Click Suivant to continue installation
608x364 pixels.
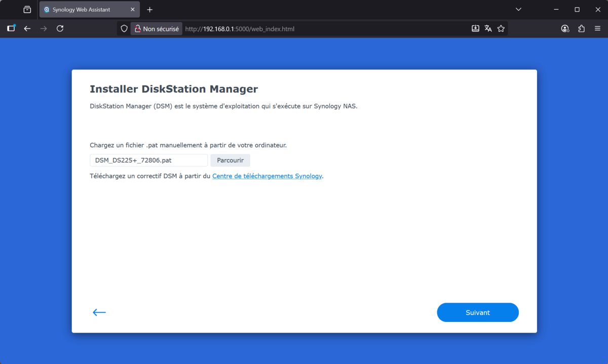coord(477,312)
